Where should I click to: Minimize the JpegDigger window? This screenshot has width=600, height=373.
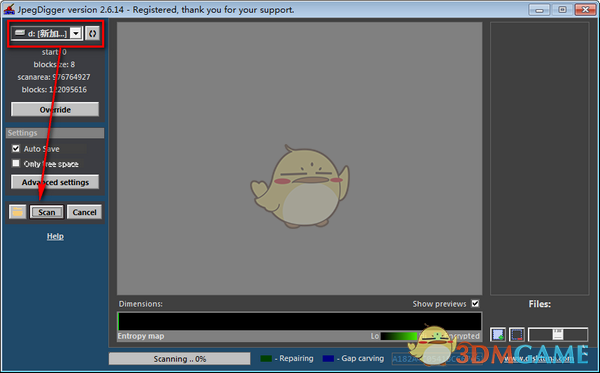tap(539, 10)
